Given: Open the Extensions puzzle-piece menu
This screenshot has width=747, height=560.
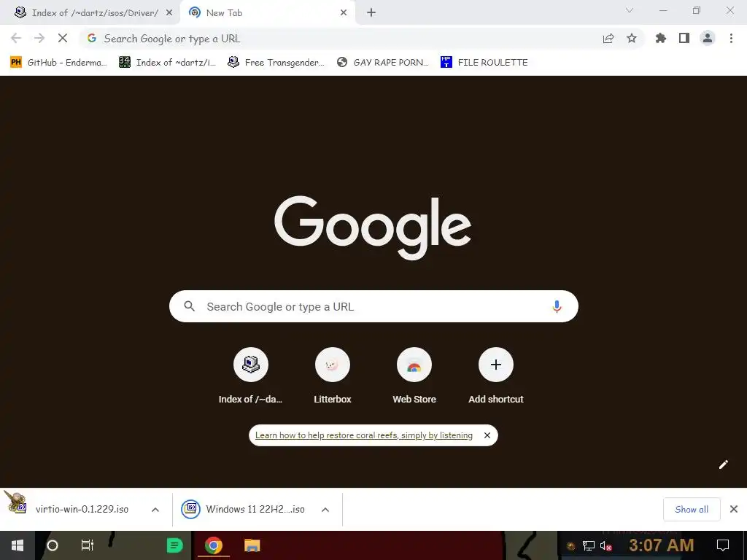Looking at the screenshot, I should point(661,38).
